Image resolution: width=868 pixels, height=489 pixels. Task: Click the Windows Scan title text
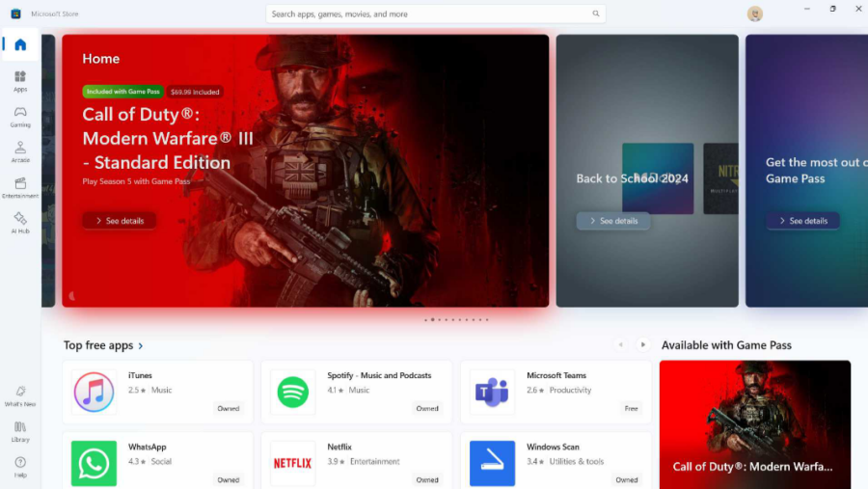(x=553, y=447)
